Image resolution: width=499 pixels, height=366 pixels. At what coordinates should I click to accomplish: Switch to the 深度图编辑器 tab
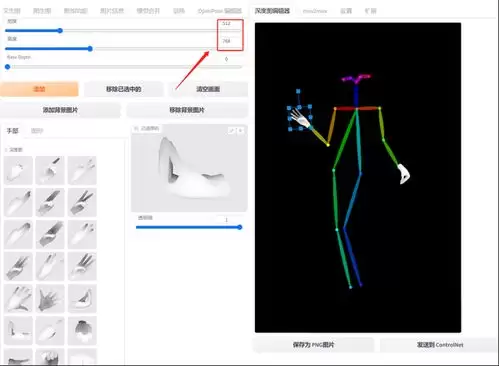click(272, 11)
